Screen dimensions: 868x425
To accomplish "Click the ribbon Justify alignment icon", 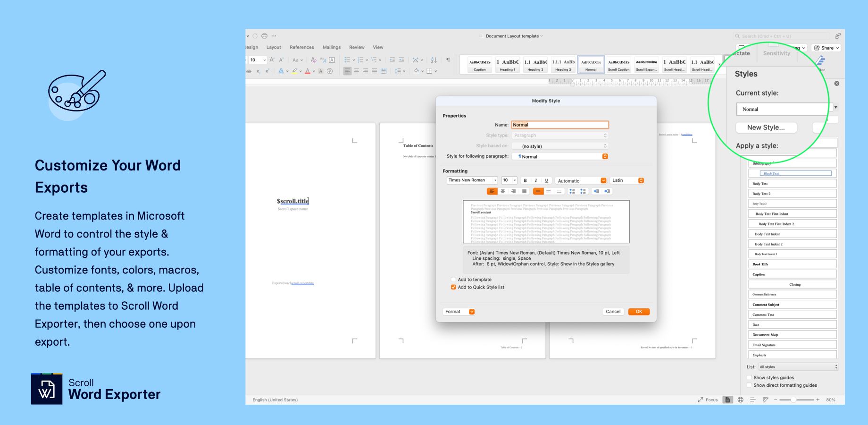I will [375, 71].
